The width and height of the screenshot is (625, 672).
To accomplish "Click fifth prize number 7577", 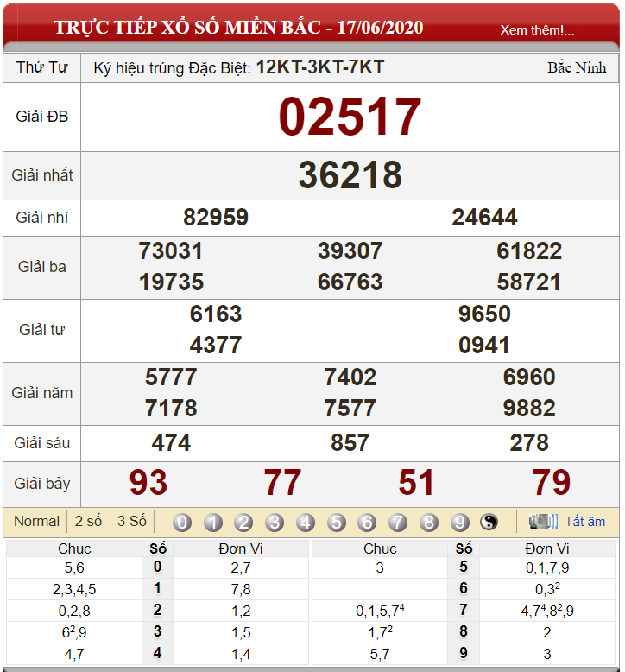I will pyautogui.click(x=350, y=408).
